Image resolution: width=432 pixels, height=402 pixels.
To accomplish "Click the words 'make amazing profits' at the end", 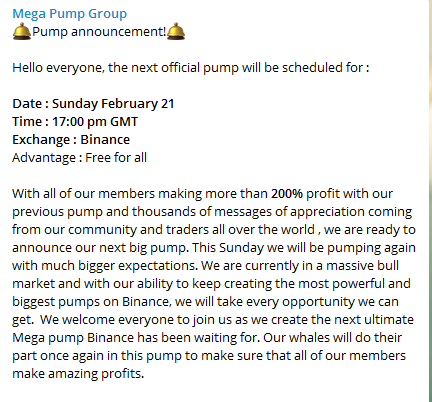I will 78,374.
